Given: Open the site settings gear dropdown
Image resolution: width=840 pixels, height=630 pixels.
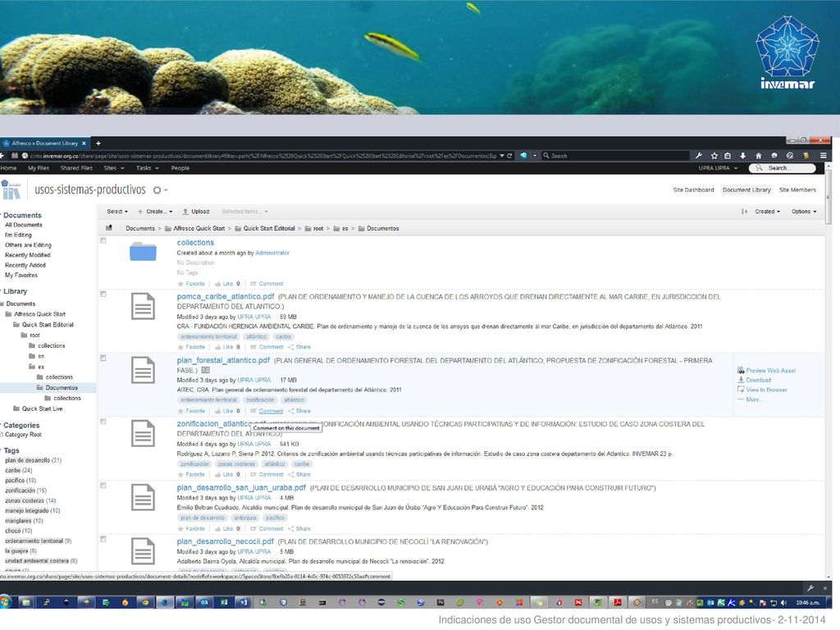Looking at the screenshot, I should click(160, 190).
